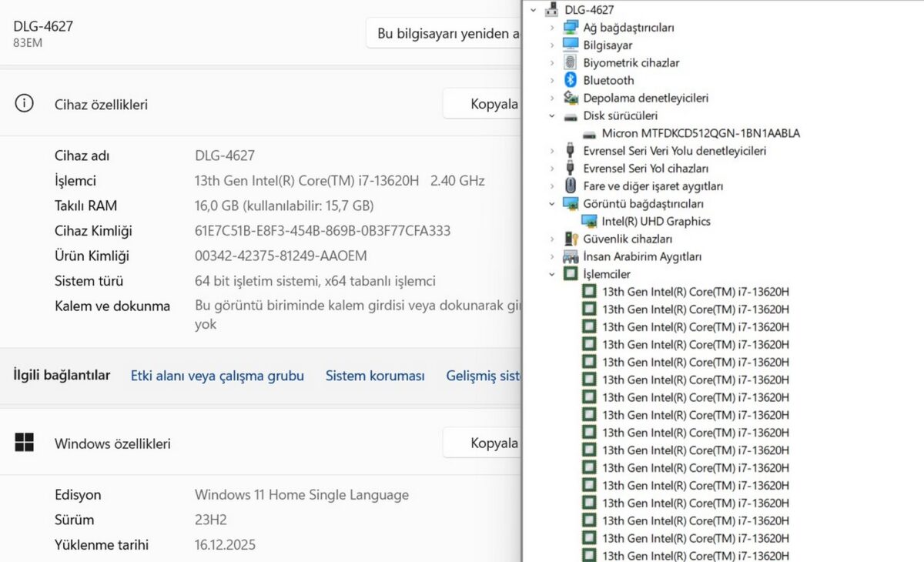Image resolution: width=924 pixels, height=562 pixels.
Task: Select the Bluetooth label in tree
Action: [608, 80]
